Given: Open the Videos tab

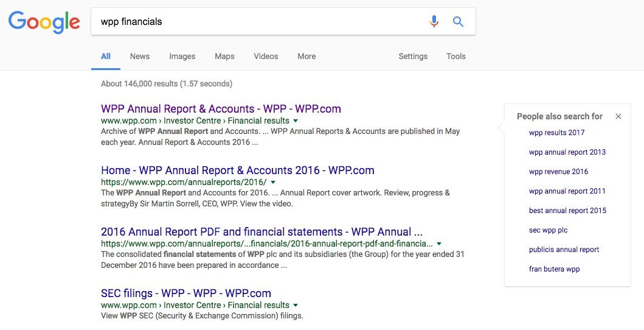Looking at the screenshot, I should click(266, 56).
